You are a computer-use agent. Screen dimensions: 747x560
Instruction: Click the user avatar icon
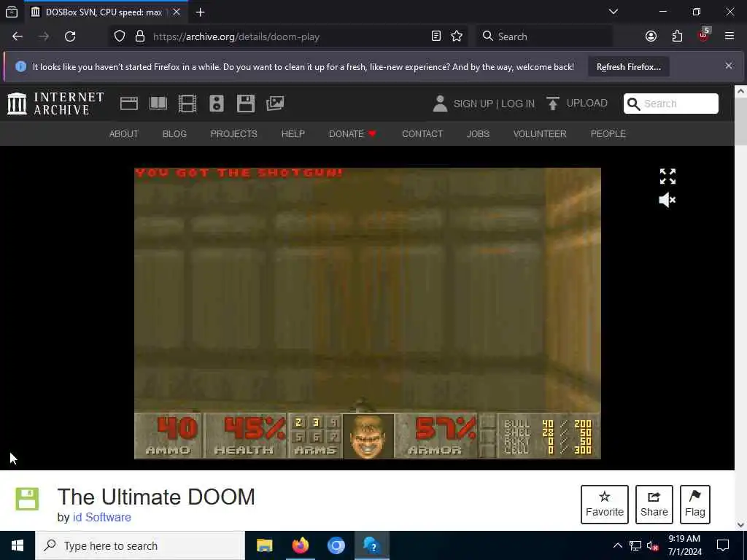[440, 104]
